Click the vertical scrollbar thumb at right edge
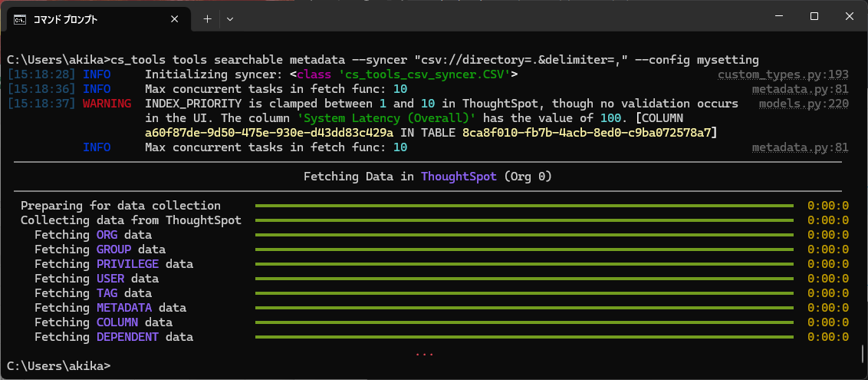Image resolution: width=868 pixels, height=380 pixels. tap(862, 355)
